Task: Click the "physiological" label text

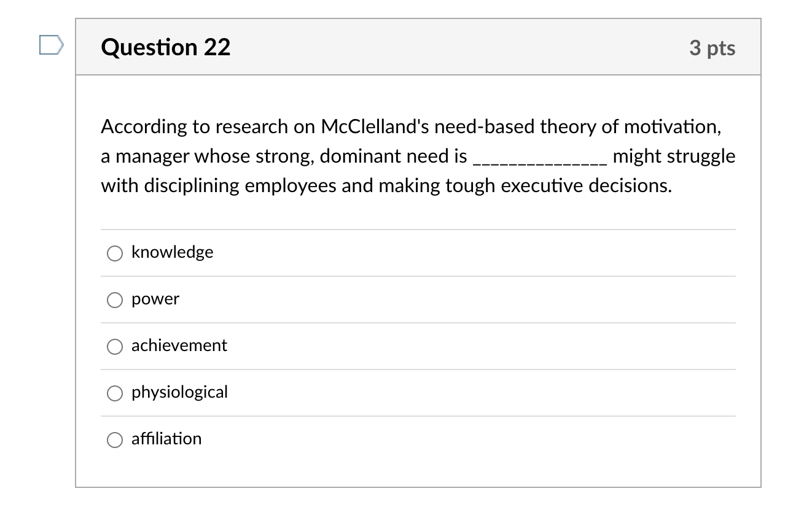Action: [x=179, y=392]
